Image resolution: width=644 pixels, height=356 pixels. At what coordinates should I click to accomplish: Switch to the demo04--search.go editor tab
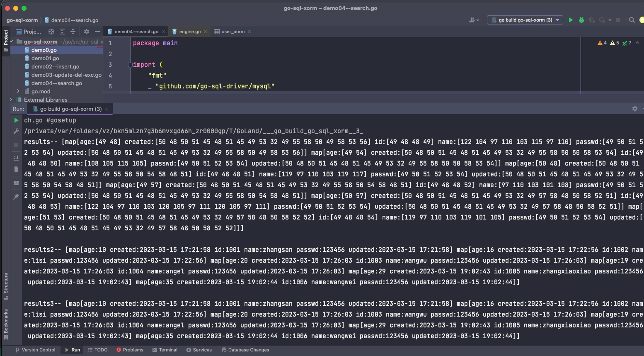point(136,32)
